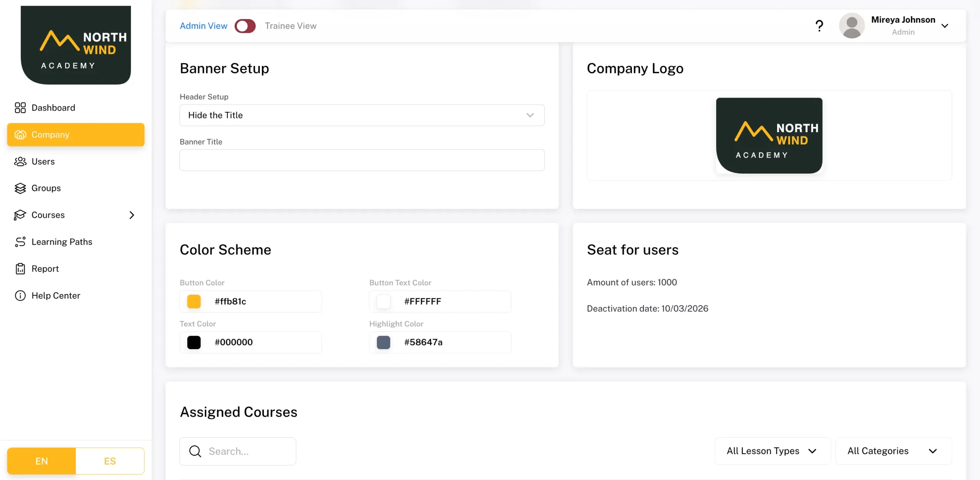Switch language to EN
980x480 pixels.
(x=41, y=461)
